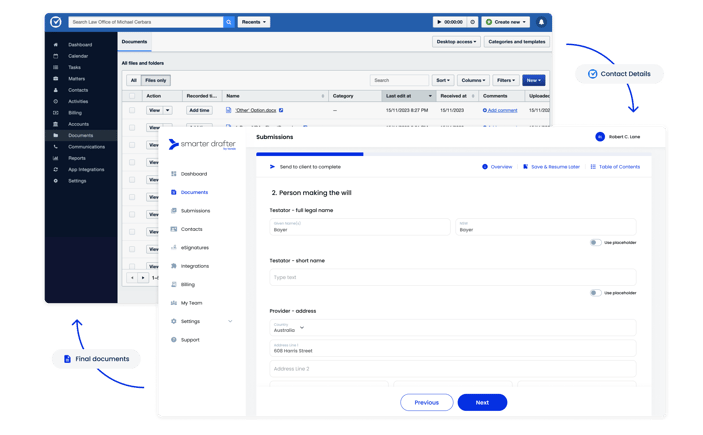
Task: Click the Smarter Drafter Documents icon
Action: 174,192
